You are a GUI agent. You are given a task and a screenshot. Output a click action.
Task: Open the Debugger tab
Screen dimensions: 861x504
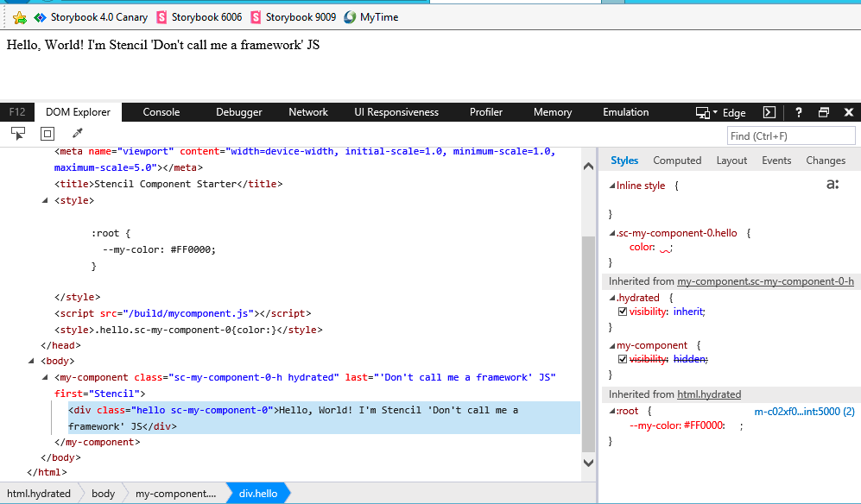point(239,112)
